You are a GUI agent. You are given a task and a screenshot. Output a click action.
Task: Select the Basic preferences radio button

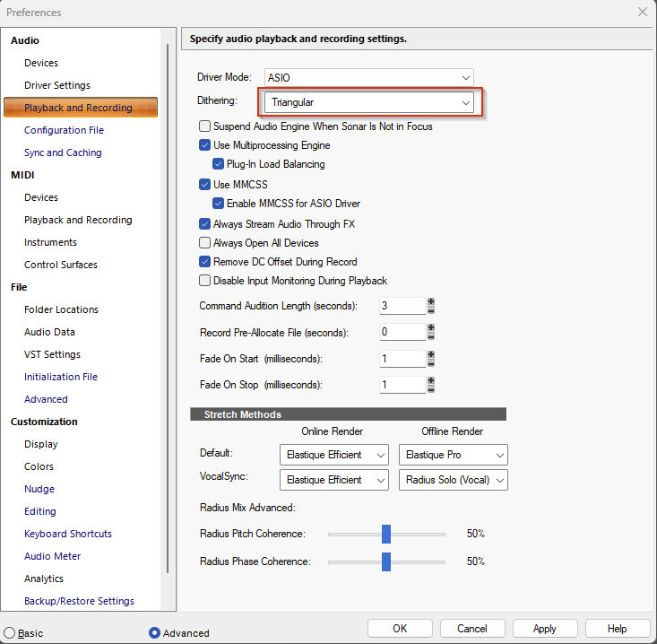[x=10, y=632]
